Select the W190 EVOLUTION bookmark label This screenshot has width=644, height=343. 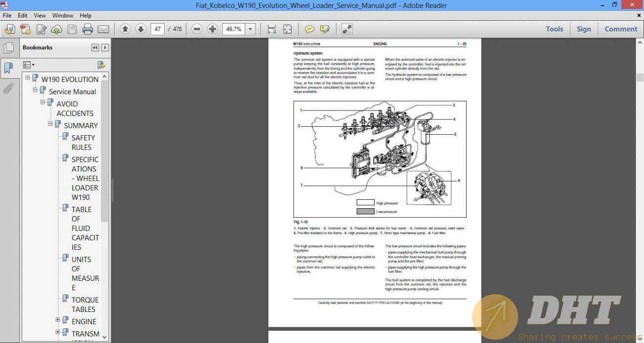pyautogui.click(x=70, y=79)
